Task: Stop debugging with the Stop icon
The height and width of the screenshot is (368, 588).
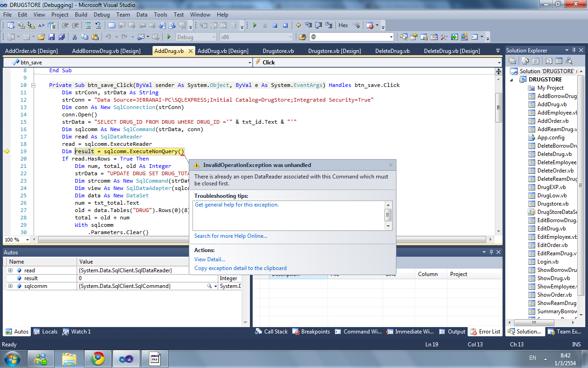Action: 275,26
